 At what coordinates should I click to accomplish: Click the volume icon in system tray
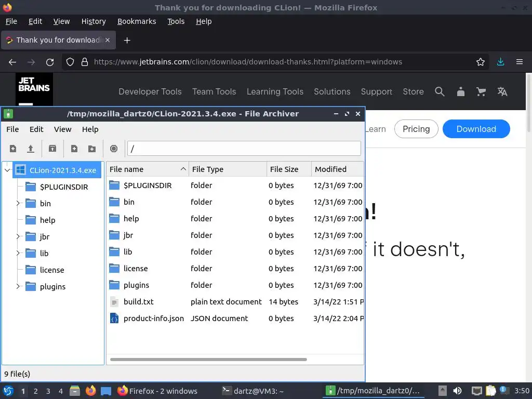coord(457,391)
